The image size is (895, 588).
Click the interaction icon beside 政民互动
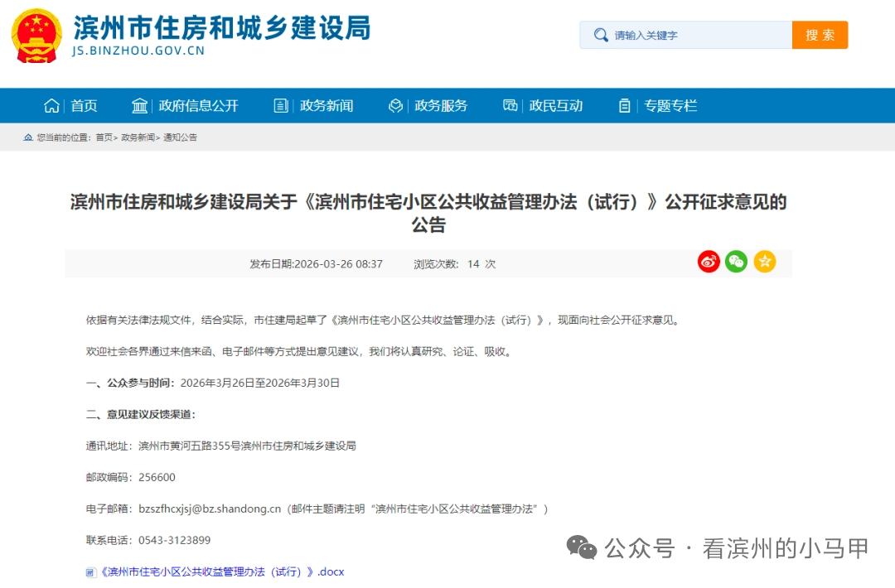pos(510,105)
